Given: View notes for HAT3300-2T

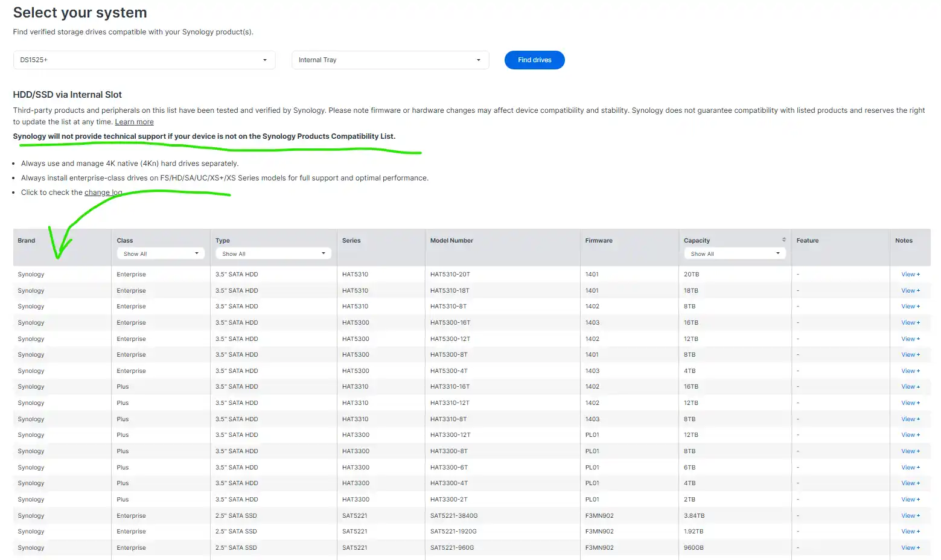Looking at the screenshot, I should [x=910, y=500].
